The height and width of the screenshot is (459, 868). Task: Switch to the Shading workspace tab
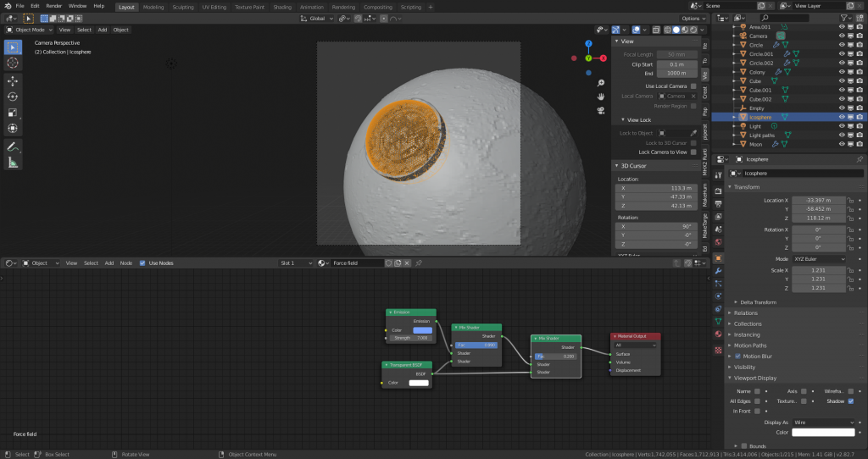point(281,7)
